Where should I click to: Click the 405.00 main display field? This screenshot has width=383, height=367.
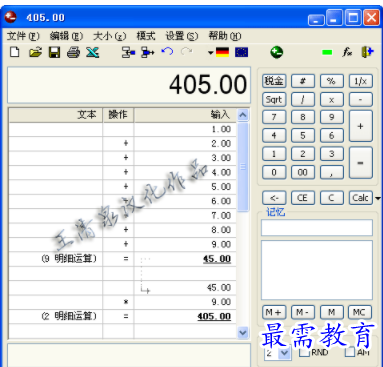tap(129, 85)
